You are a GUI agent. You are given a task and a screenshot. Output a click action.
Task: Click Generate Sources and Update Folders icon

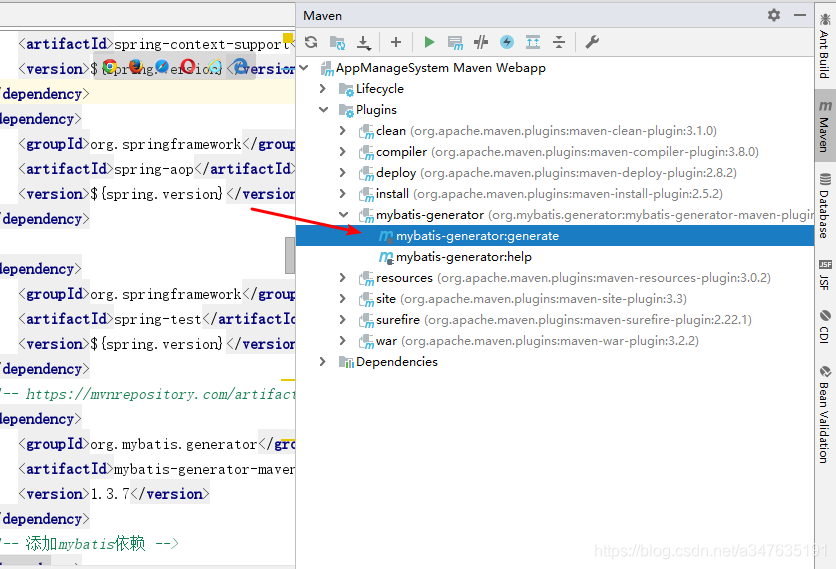click(x=337, y=42)
